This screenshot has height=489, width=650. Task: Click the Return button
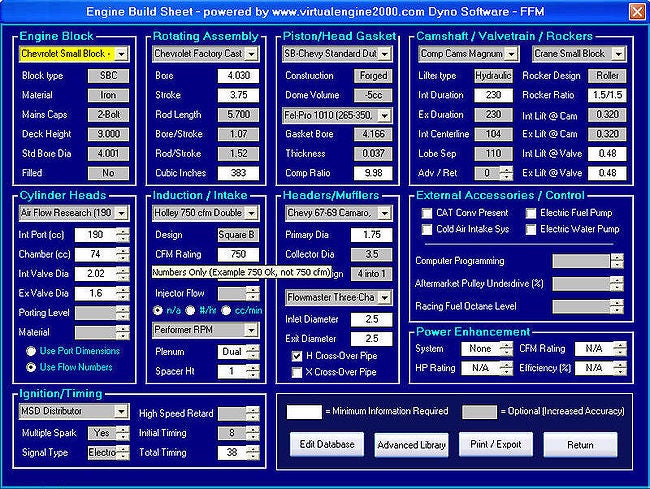(x=580, y=445)
